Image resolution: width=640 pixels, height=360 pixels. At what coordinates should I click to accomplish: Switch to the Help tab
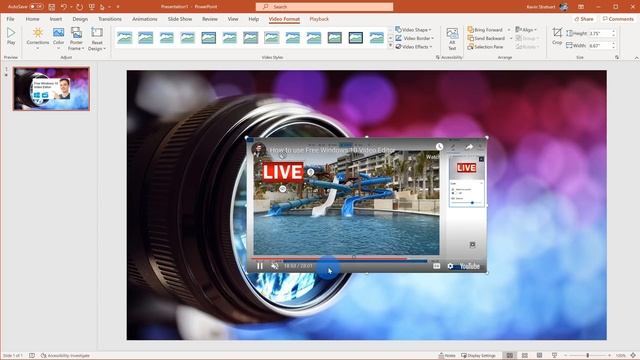[253, 19]
